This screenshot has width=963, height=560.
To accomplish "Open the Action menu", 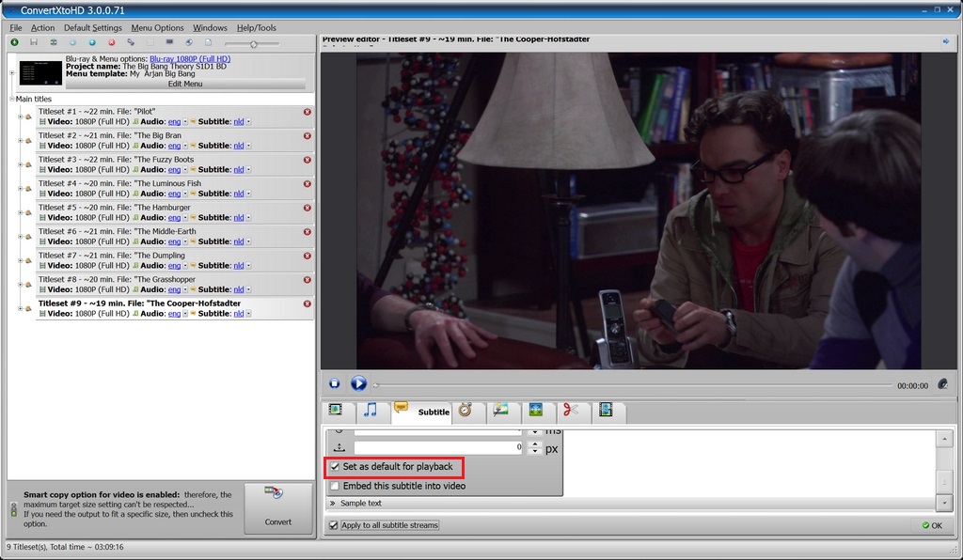I will tap(43, 27).
